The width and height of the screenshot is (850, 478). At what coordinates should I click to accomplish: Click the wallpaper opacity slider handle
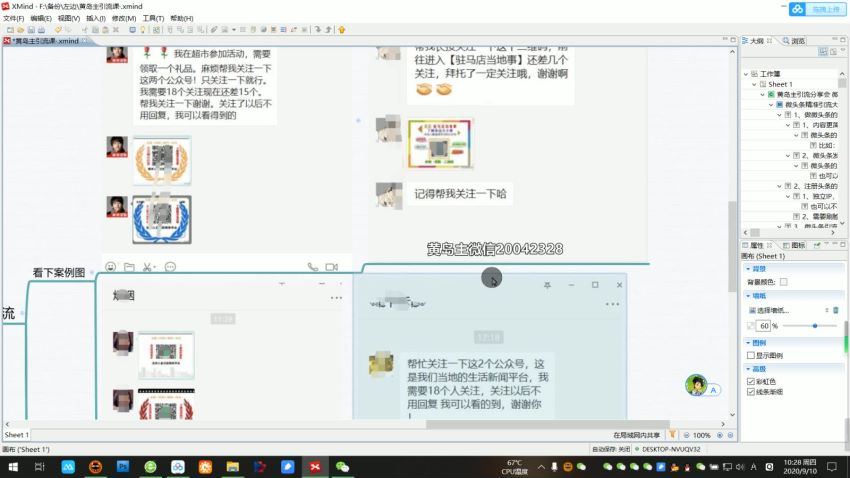click(815, 326)
